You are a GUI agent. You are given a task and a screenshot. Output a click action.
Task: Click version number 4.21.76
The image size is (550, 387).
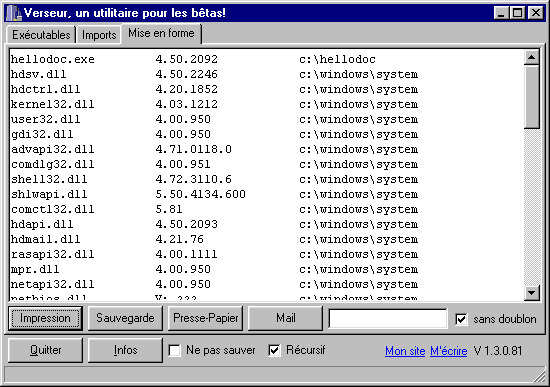180,239
